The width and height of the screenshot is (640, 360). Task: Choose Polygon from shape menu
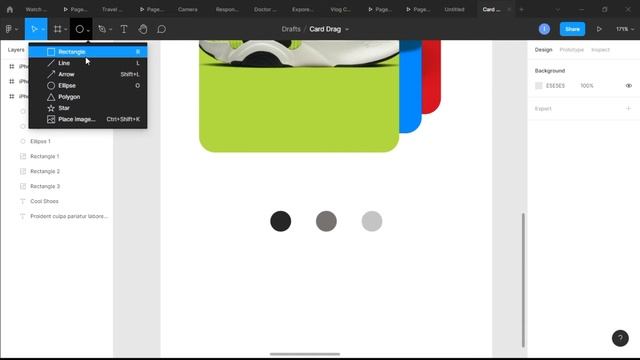tap(88, 97)
